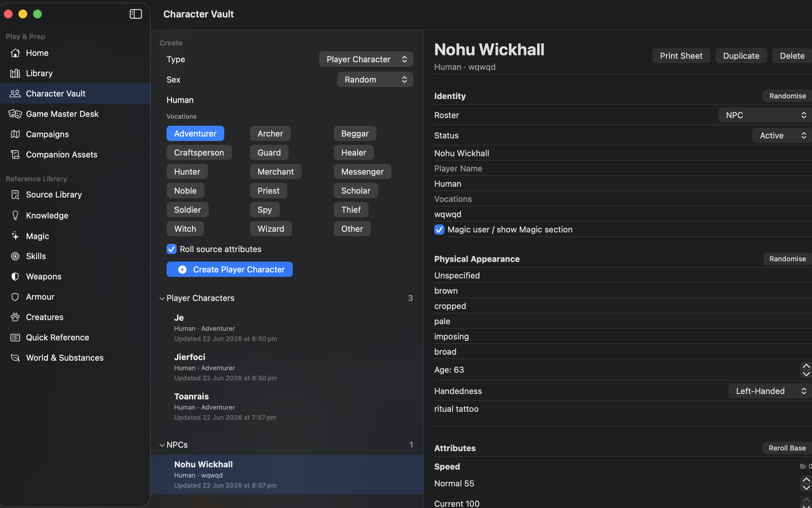
Task: Click the World & Substances icon
Action: 15,358
